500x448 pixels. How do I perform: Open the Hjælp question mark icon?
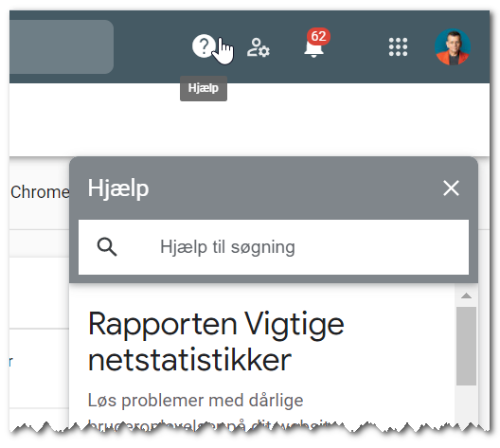[x=204, y=46]
